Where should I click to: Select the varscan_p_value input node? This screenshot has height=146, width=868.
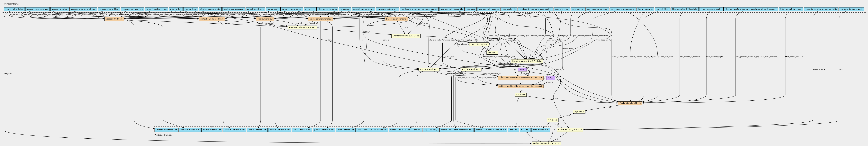click(x=60, y=9)
